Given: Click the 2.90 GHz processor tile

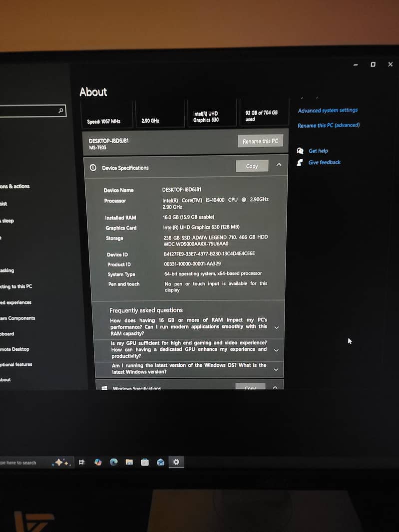Looking at the screenshot, I should [x=160, y=114].
